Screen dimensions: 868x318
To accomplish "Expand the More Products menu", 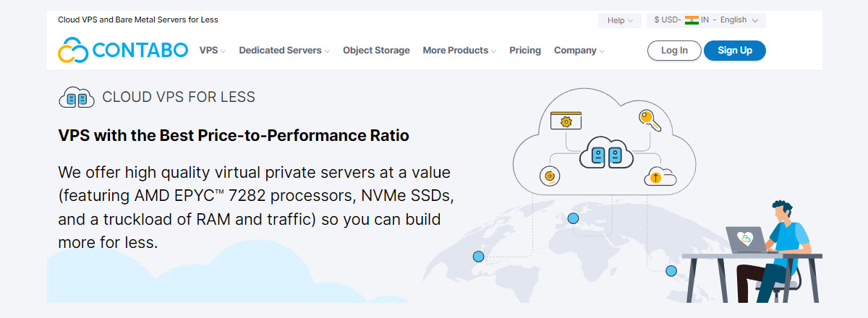I will coord(459,51).
